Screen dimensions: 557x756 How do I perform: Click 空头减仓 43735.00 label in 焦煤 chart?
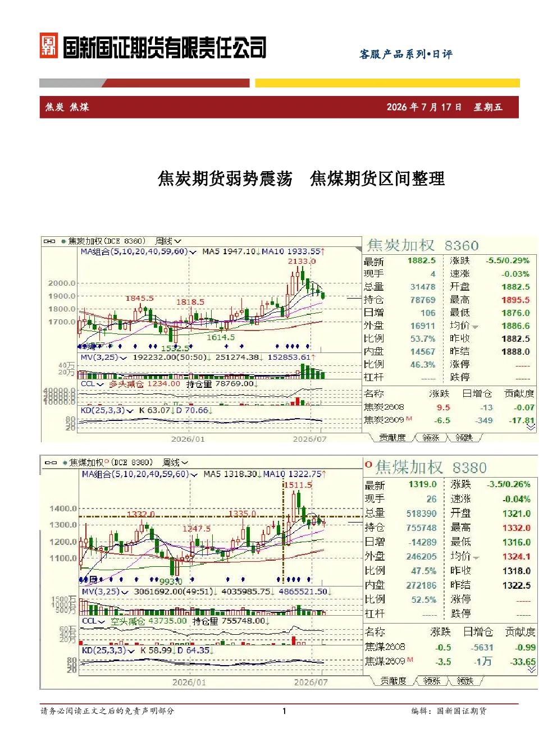149,621
